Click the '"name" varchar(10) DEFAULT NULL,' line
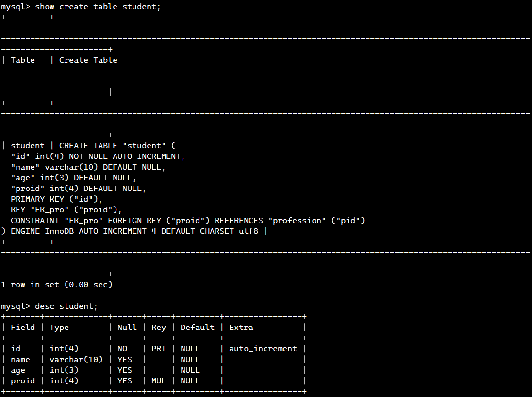The height and width of the screenshot is (397, 532). coord(88,167)
